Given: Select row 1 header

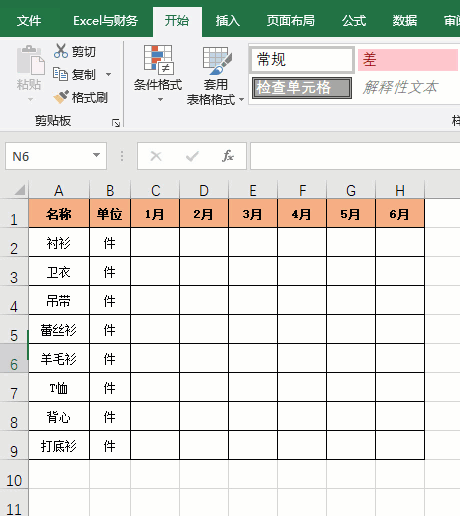Looking at the screenshot, I should point(14,213).
